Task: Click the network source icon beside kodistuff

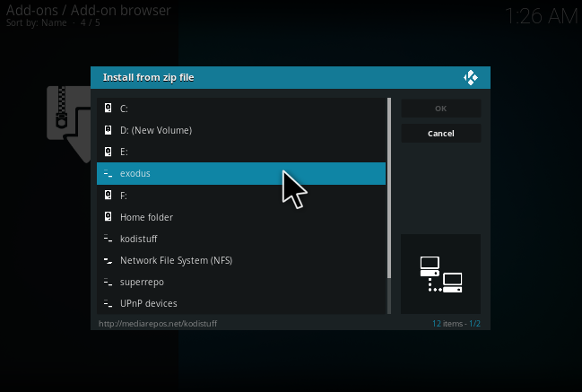Action: (x=108, y=239)
